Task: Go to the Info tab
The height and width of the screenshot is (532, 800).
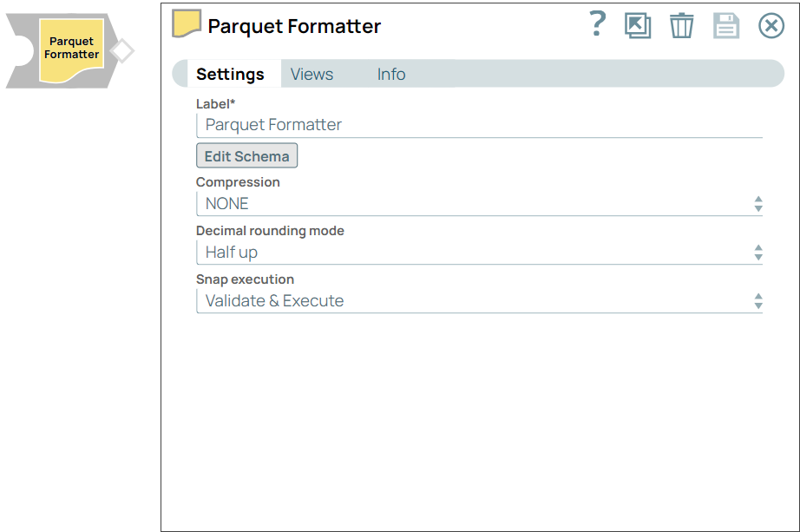Action: [x=390, y=74]
